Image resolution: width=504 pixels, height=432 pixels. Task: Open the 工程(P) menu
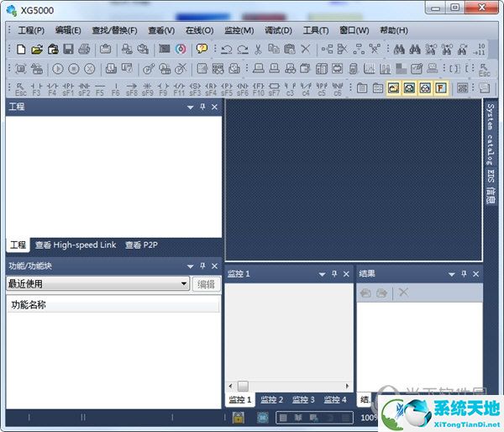click(x=31, y=30)
